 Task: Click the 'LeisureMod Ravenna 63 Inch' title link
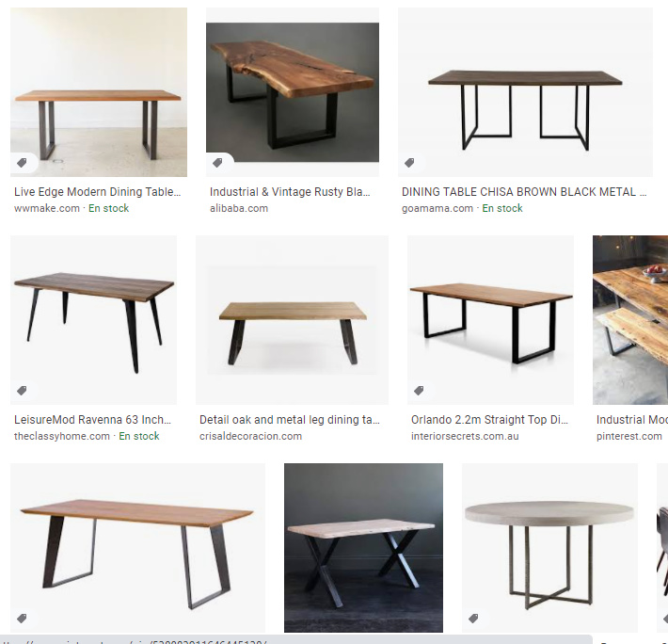coord(92,420)
